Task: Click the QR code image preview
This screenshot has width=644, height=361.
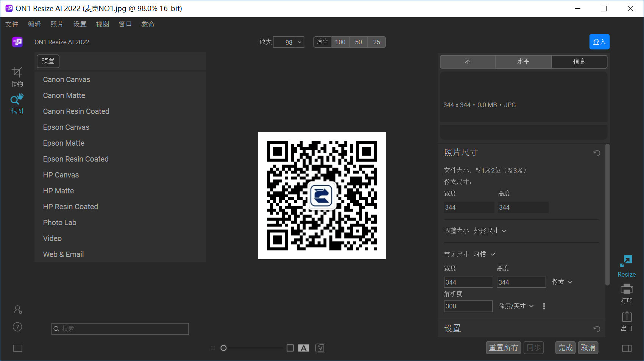Action: [x=322, y=196]
